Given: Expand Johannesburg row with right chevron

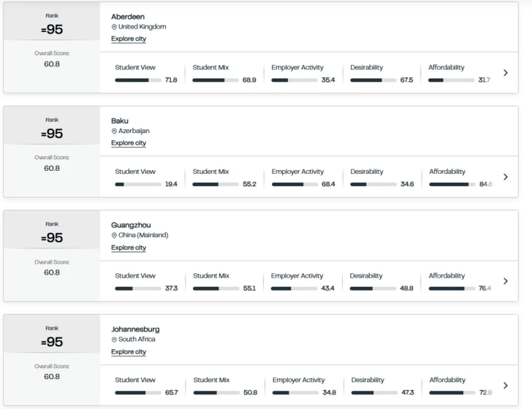Looking at the screenshot, I should (506, 385).
